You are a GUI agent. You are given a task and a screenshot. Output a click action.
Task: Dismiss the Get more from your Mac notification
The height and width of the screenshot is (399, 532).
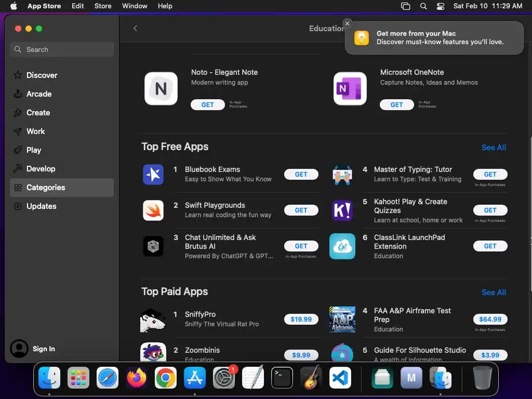[347, 23]
